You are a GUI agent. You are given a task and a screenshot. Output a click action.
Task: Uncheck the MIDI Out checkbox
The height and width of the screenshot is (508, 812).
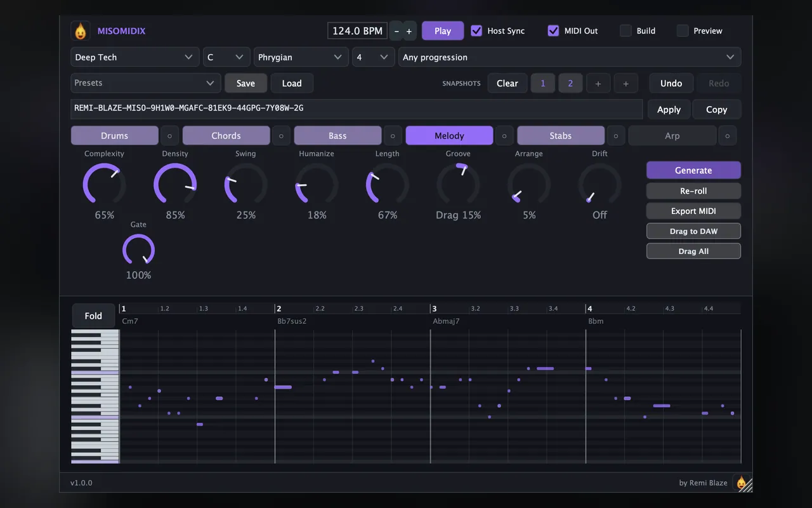[553, 30]
